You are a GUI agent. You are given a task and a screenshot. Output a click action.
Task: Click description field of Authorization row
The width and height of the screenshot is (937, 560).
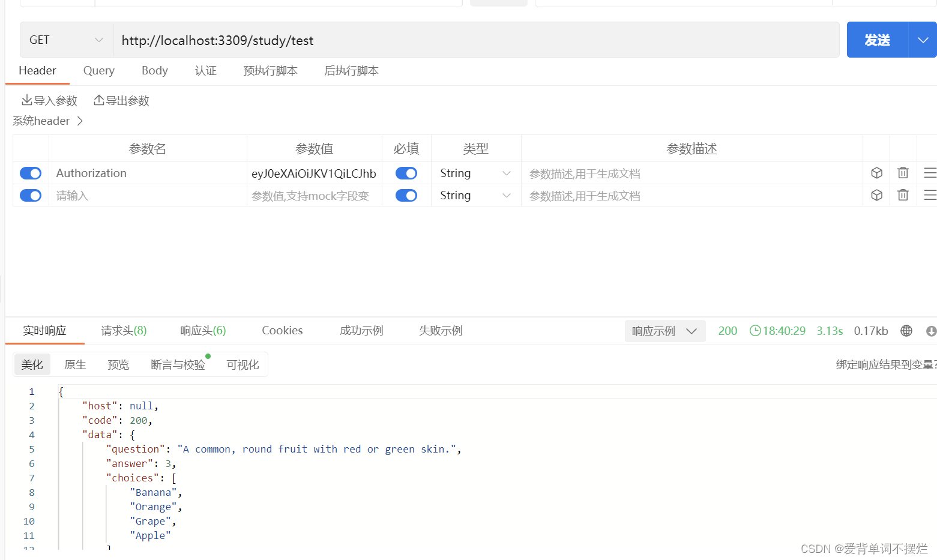point(691,173)
